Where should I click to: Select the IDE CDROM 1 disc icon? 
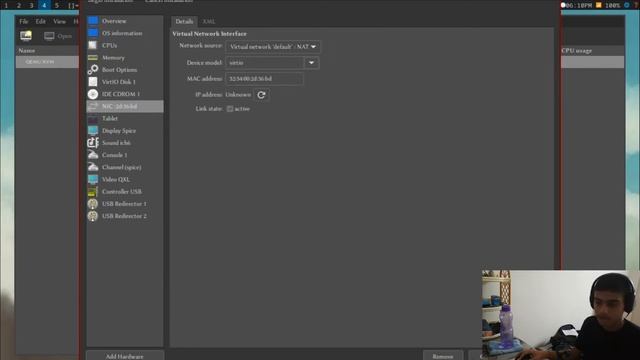[x=93, y=94]
